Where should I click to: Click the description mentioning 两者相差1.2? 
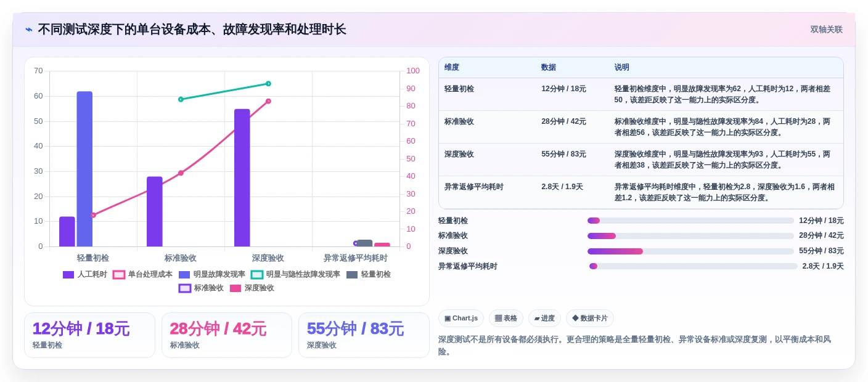click(x=724, y=192)
